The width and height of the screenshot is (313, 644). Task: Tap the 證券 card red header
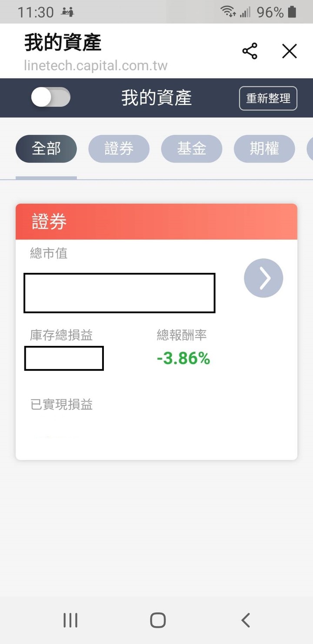click(156, 221)
